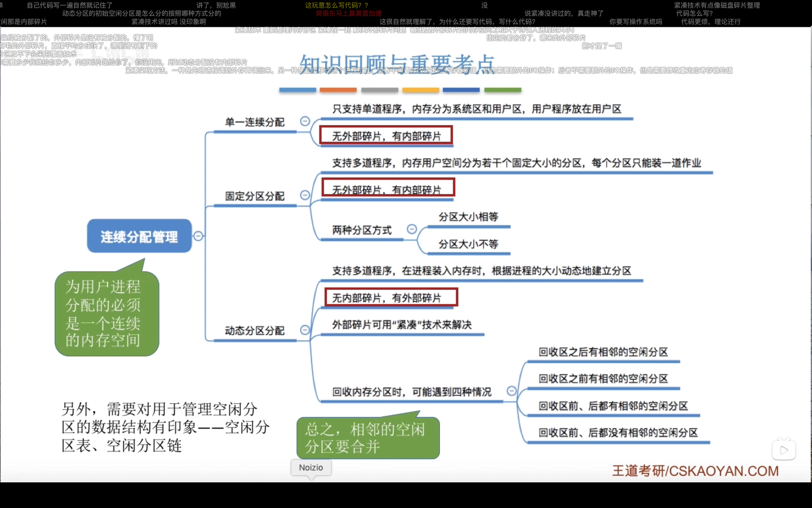Click the light blue color bar under the title
This screenshot has width=812, height=508.
pyautogui.click(x=297, y=90)
